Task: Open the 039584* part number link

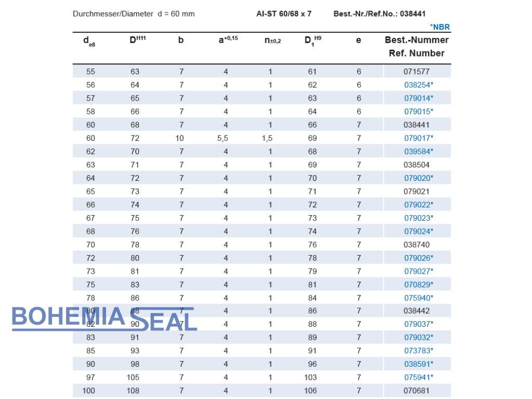Action: pyautogui.click(x=418, y=151)
